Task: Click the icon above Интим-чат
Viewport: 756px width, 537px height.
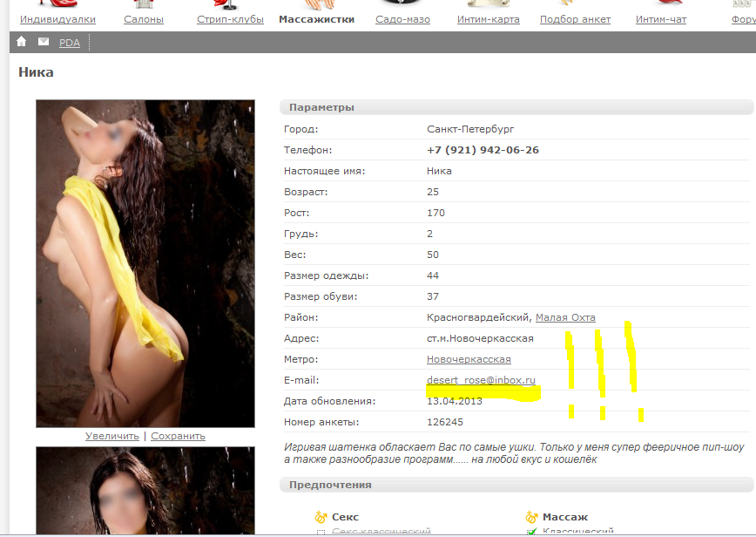Action: click(660, 5)
